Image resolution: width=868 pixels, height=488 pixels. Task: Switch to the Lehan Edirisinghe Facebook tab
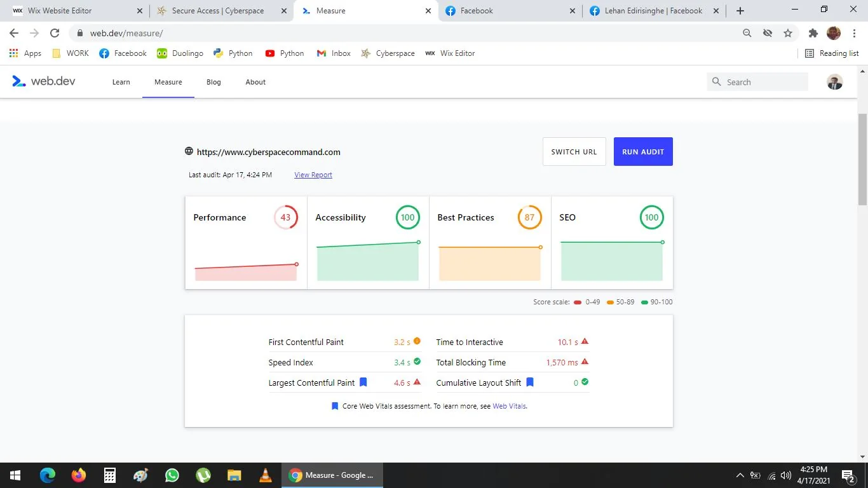[x=654, y=11]
